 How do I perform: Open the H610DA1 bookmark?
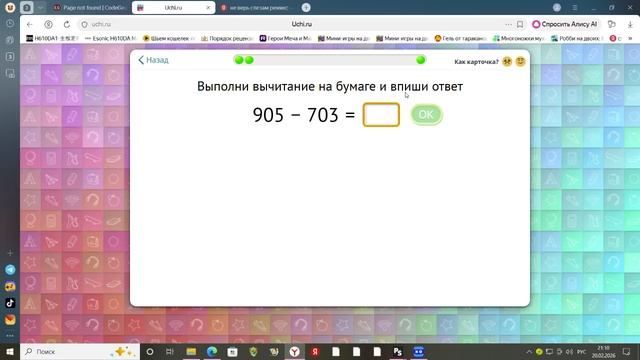(52, 38)
